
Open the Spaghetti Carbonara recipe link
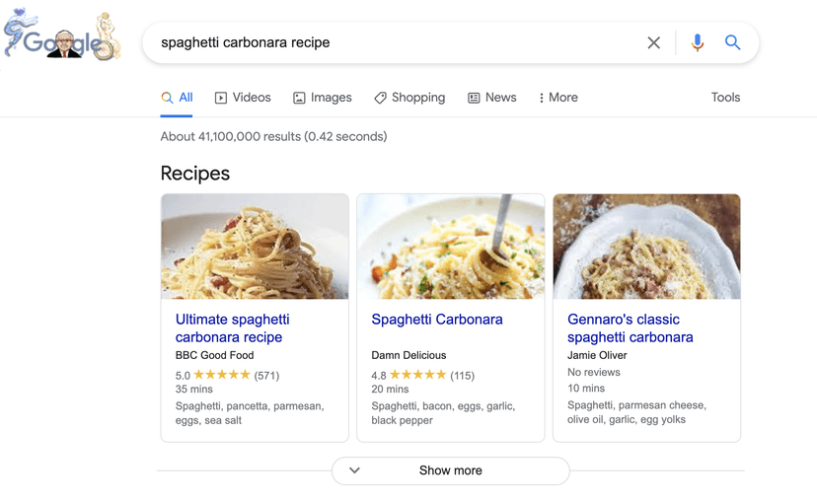coord(437,320)
